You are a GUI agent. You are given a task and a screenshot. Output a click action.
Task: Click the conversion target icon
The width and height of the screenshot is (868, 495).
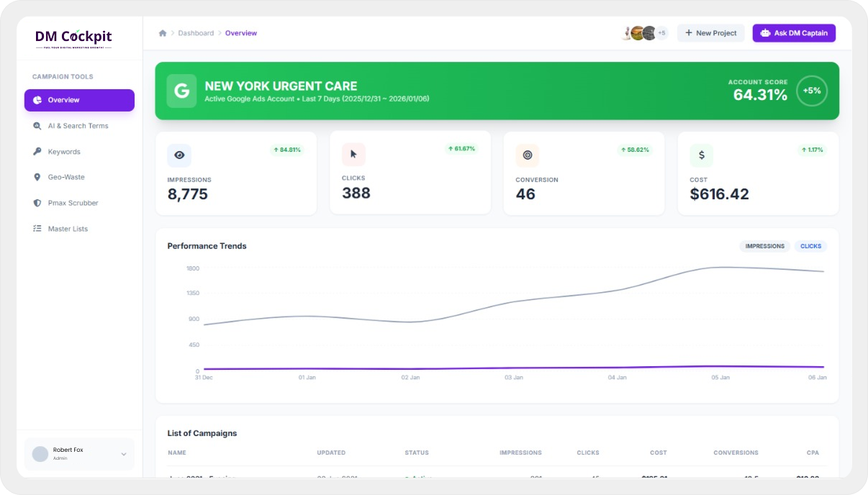click(528, 155)
